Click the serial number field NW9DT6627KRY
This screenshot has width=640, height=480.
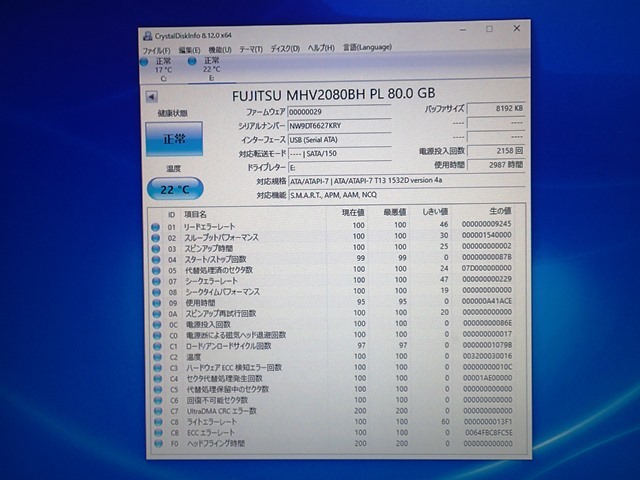339,126
